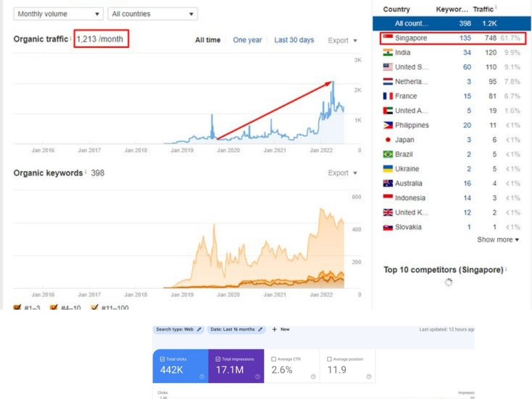Add a New filter in Search Console
This screenshot has width=532, height=399.
(281, 329)
